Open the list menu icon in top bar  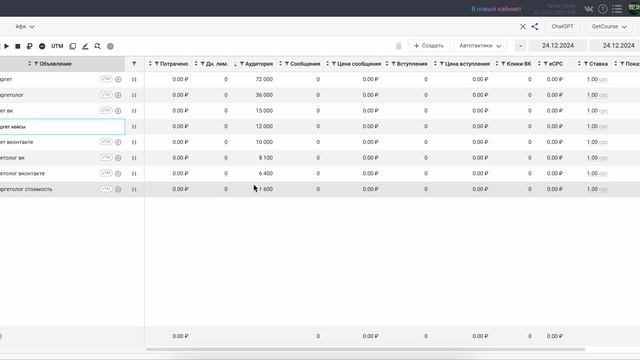[617, 9]
